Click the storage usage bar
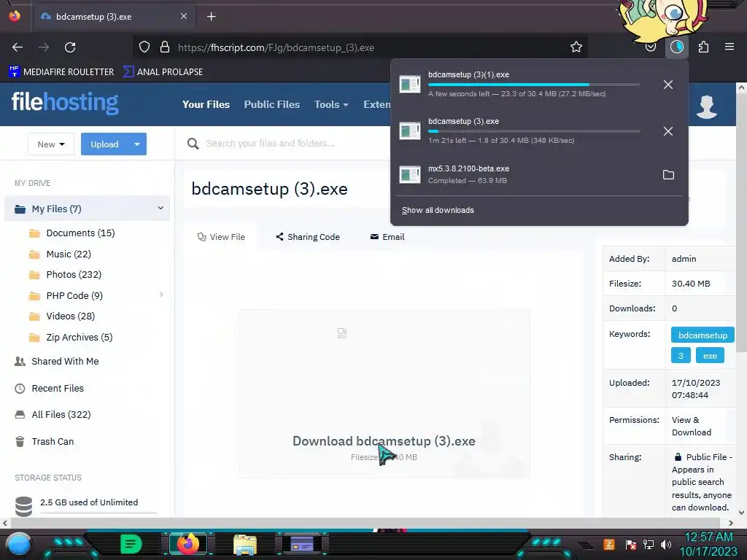This screenshot has height=560, width=747. coord(98,513)
